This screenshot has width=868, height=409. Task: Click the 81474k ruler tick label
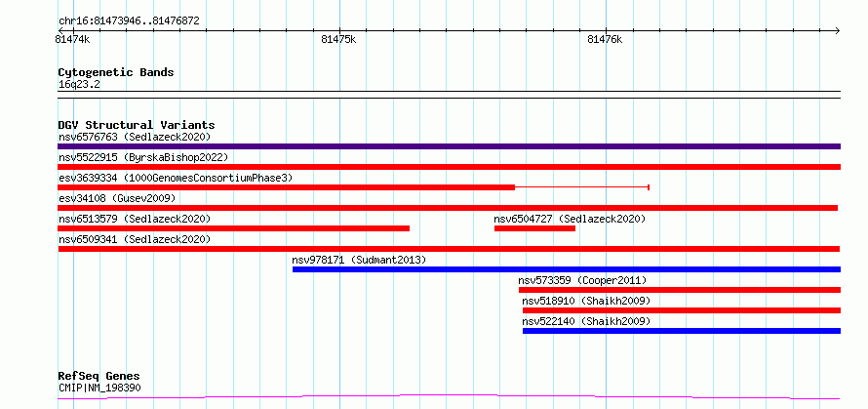point(72,39)
